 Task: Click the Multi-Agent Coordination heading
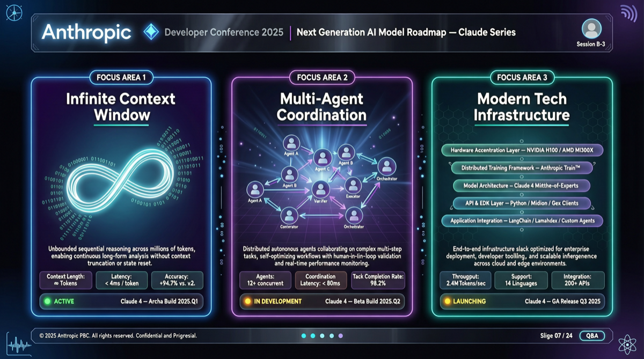click(x=322, y=107)
